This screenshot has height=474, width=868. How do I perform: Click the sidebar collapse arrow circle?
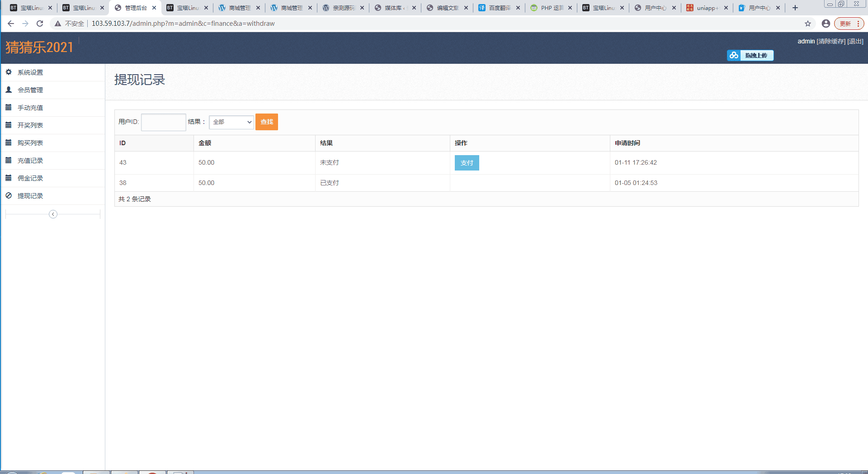pos(53,214)
